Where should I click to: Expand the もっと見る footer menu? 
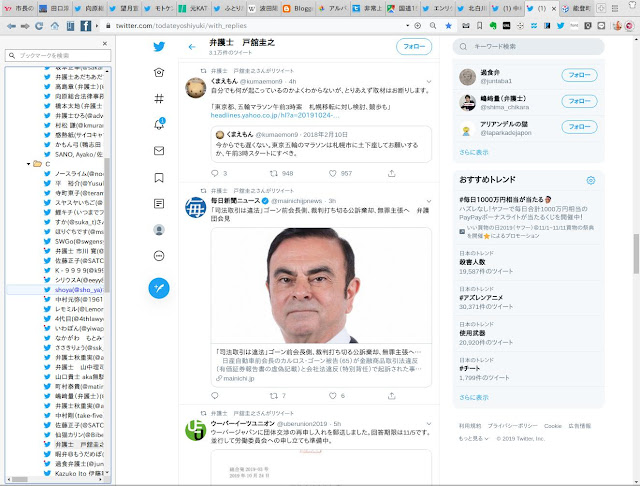coord(473,439)
